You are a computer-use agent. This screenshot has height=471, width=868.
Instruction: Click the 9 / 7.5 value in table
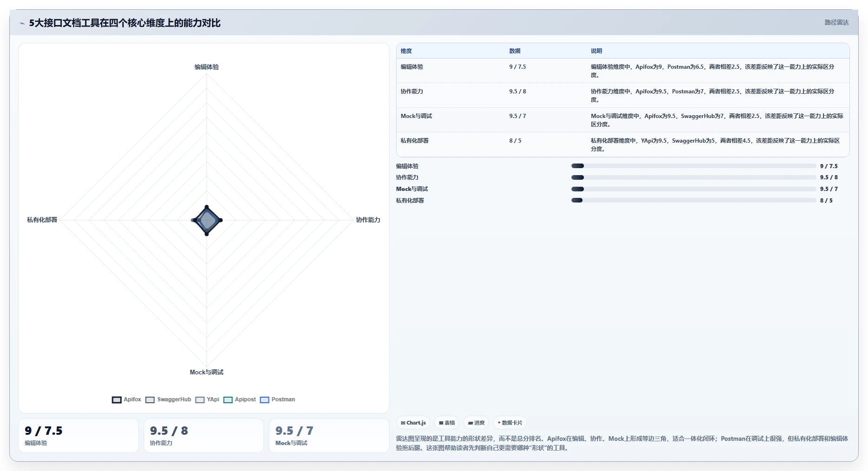pyautogui.click(x=517, y=67)
